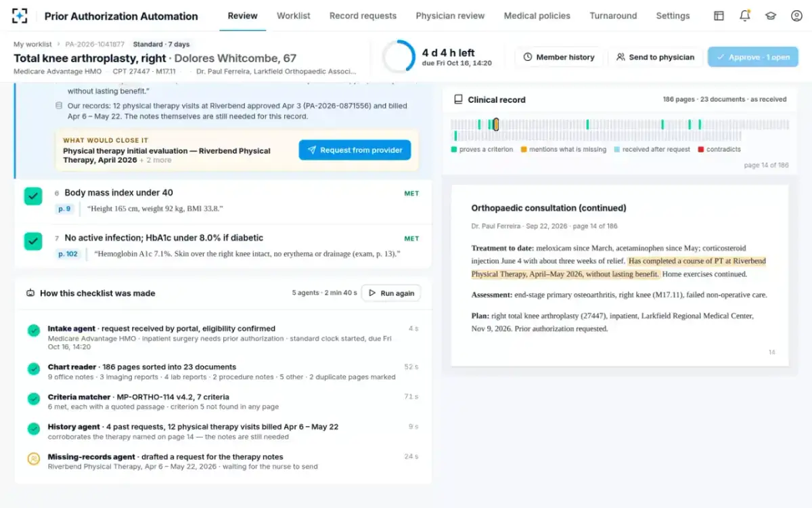Click the page 14 of 186 indicator
Screen dimensions: 812x508
click(766, 165)
